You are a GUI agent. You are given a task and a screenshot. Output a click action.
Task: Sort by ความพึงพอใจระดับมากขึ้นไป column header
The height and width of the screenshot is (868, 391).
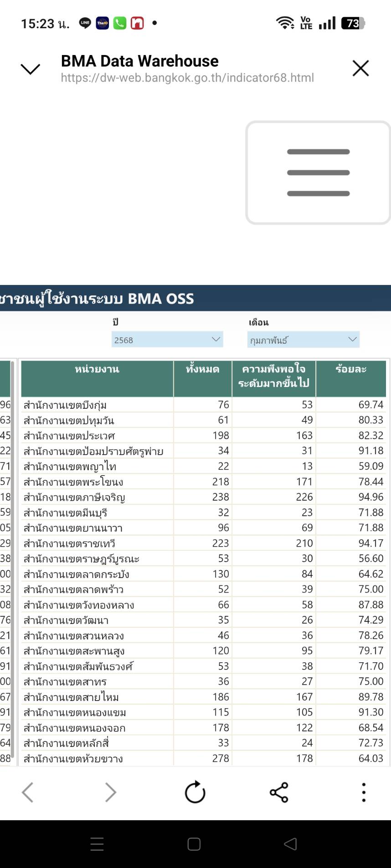coord(274,378)
